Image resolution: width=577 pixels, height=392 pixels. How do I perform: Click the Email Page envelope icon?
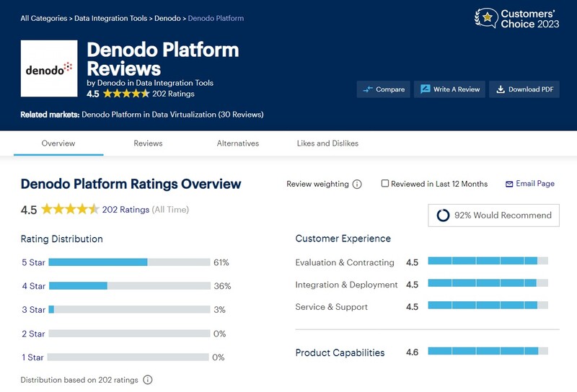[x=509, y=184]
